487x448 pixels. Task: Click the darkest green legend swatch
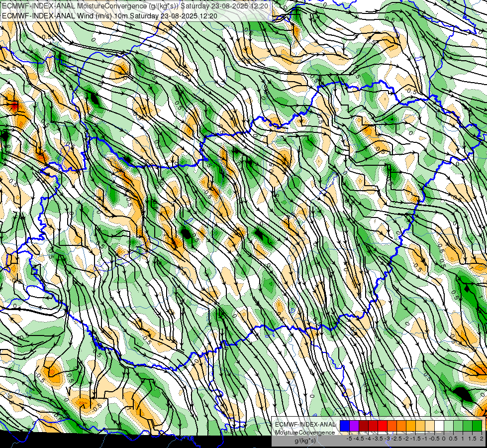[477, 426]
